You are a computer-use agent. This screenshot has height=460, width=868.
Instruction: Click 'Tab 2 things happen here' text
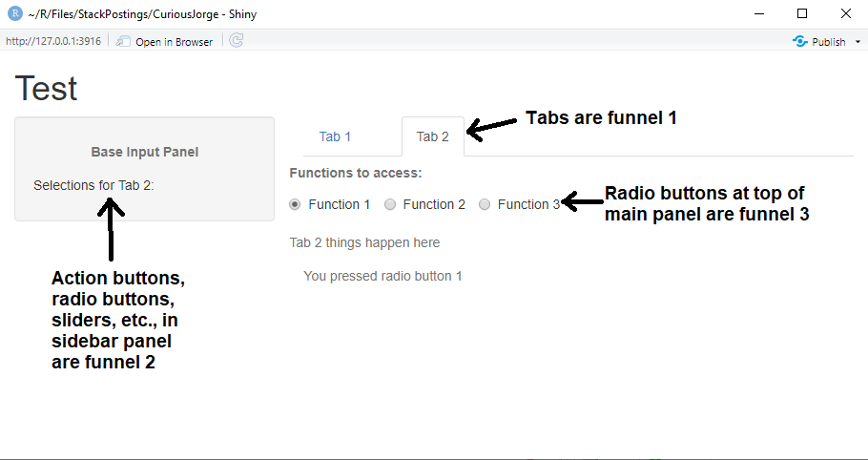tap(364, 243)
